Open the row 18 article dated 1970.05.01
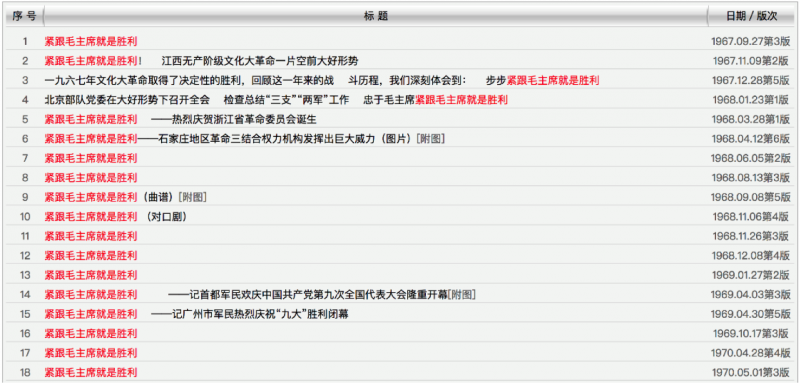 pos(91,372)
